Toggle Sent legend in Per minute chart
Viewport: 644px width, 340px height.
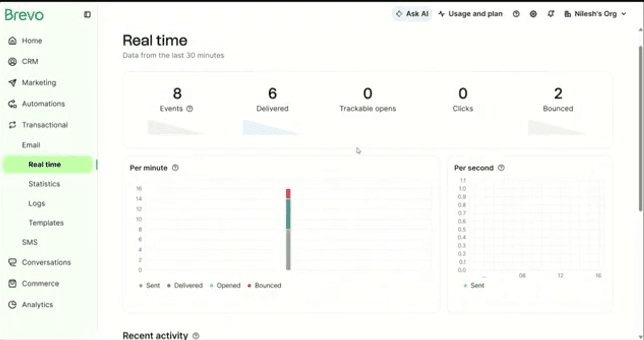click(150, 285)
